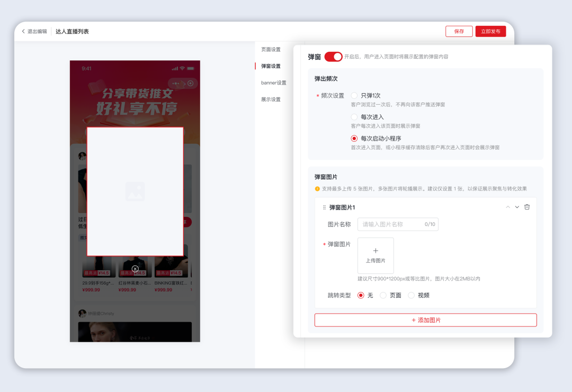This screenshot has width=572, height=392.
Task: Click the 添加图片 add image button
Action: coord(425,320)
